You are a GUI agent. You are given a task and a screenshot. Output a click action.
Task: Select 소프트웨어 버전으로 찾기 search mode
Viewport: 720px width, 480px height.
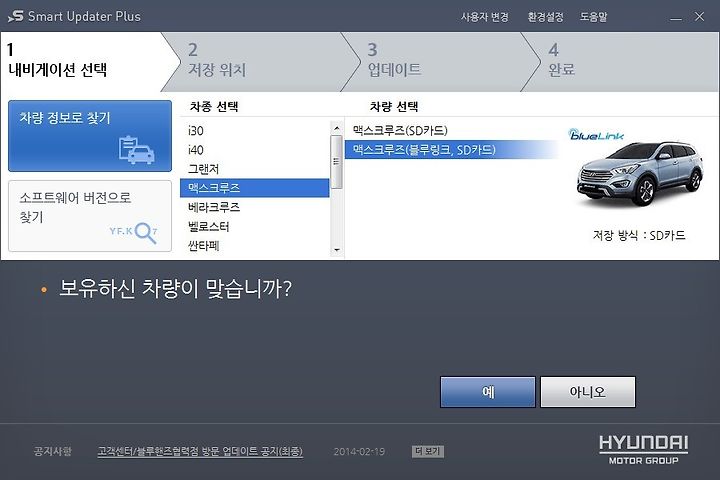click(x=90, y=216)
